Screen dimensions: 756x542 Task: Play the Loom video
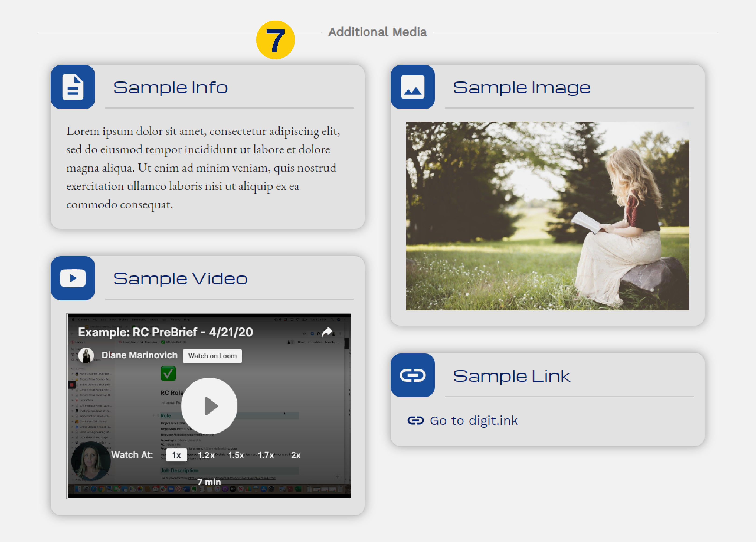209,406
